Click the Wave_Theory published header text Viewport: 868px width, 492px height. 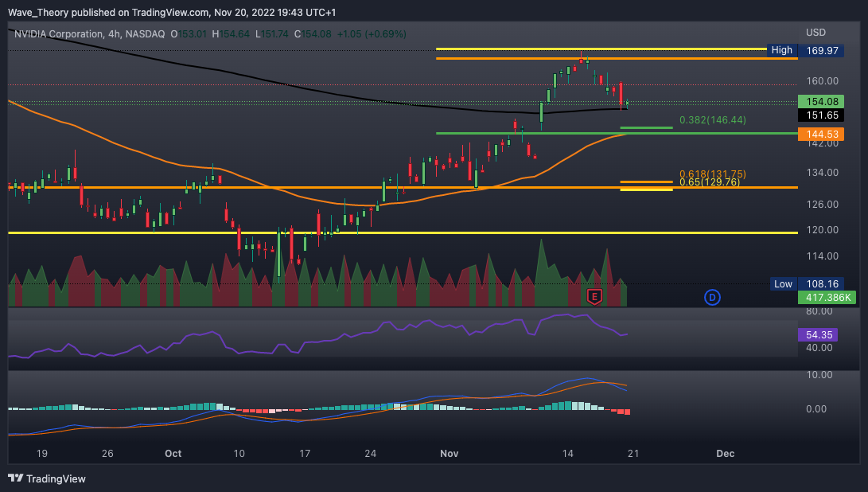(172, 12)
